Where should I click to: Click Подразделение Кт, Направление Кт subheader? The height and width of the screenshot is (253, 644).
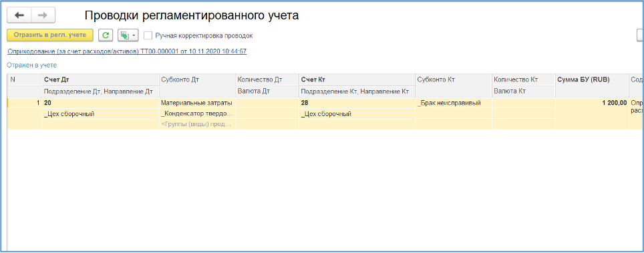coord(357,91)
